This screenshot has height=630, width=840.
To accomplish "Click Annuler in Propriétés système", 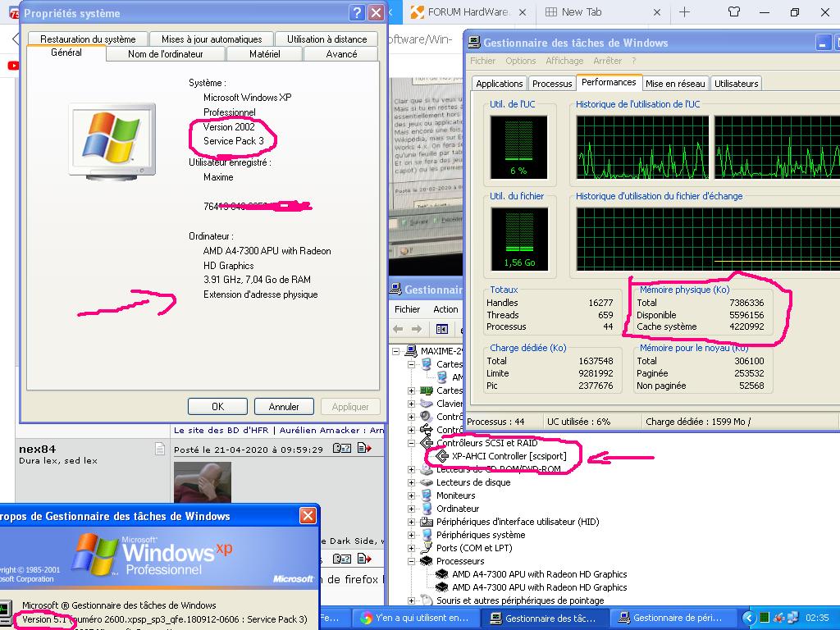I will 284,407.
